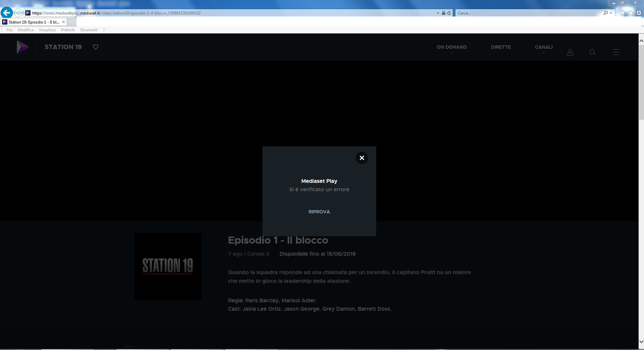Viewport: 644px width, 350px height.
Task: Open the DIRETTE section
Action: click(x=501, y=47)
